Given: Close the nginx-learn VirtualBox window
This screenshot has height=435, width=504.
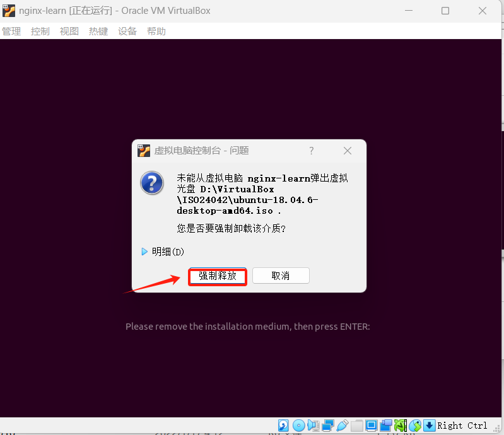Looking at the screenshot, I should pos(482,11).
